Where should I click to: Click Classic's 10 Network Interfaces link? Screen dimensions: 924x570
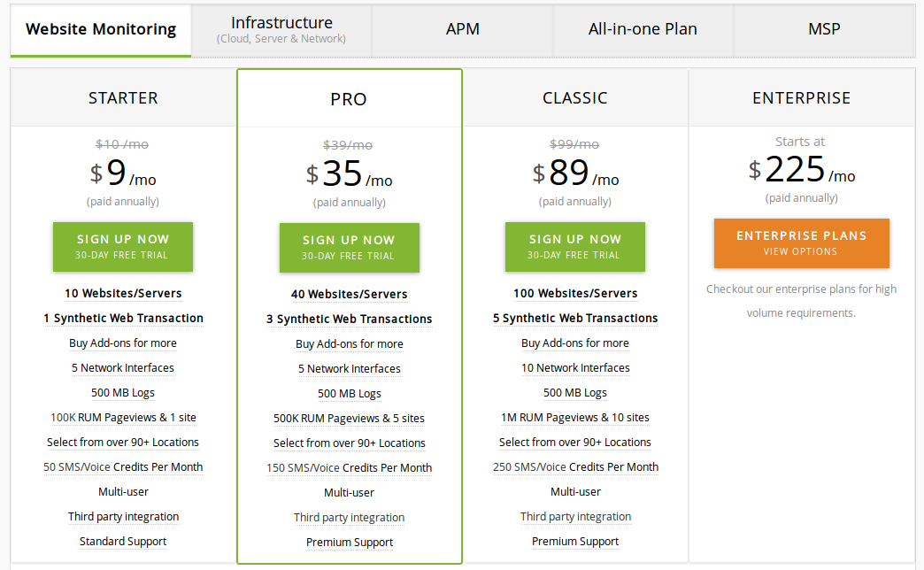pos(574,367)
